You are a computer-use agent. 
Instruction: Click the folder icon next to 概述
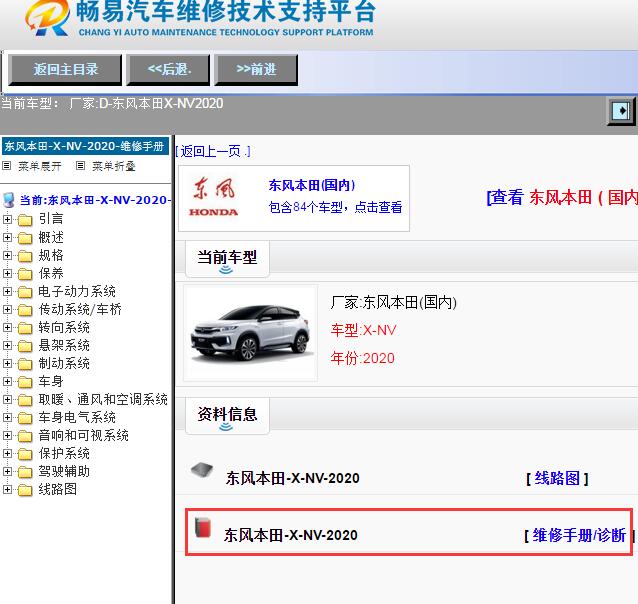(25, 238)
